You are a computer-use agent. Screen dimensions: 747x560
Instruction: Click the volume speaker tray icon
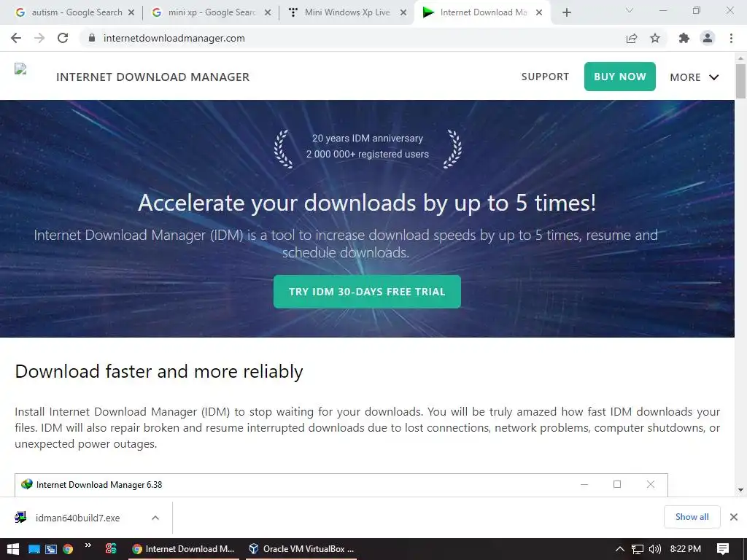(x=655, y=549)
